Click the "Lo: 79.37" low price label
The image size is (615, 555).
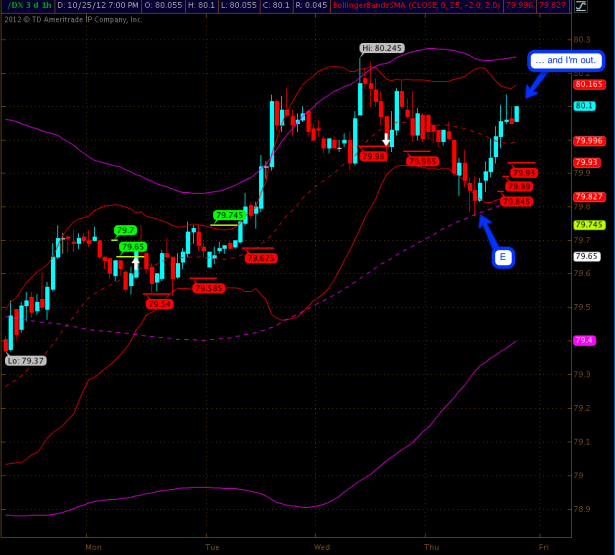[25, 360]
